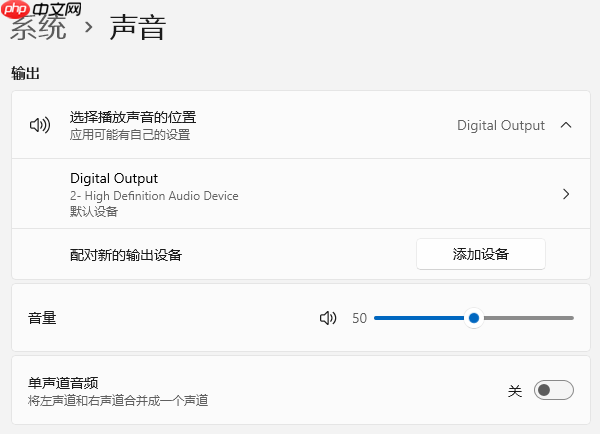Screen dimensions: 600x434
Task: Click the 关 state label
Action: [515, 391]
